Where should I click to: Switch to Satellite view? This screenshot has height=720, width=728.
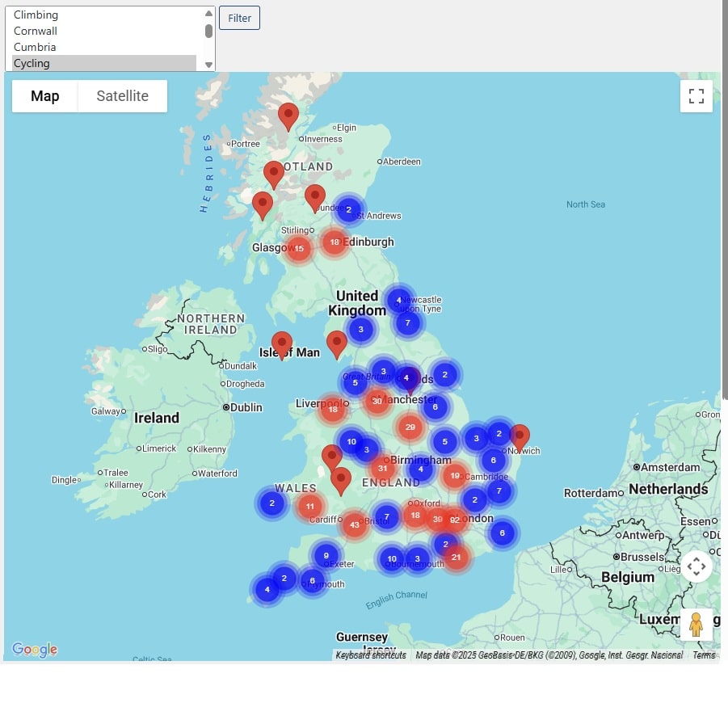[122, 96]
